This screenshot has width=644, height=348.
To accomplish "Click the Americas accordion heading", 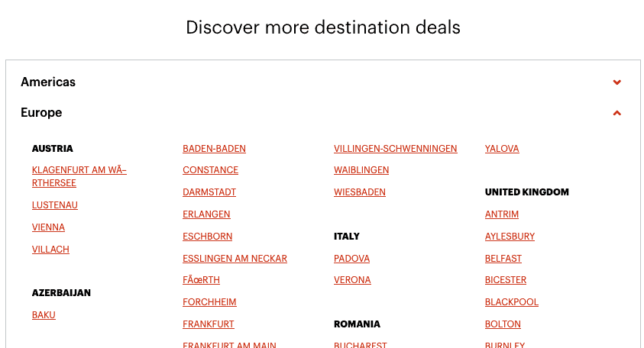I will pyautogui.click(x=48, y=82).
